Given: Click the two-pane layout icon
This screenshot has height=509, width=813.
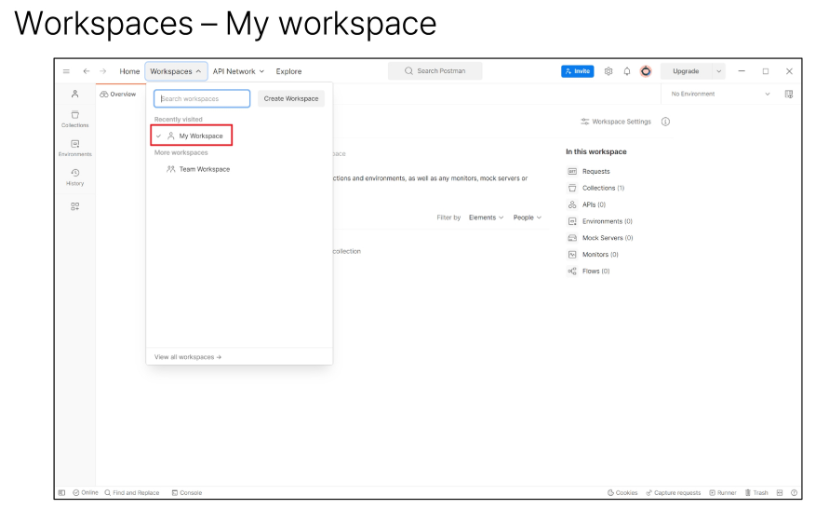Looking at the screenshot, I should (x=779, y=492).
